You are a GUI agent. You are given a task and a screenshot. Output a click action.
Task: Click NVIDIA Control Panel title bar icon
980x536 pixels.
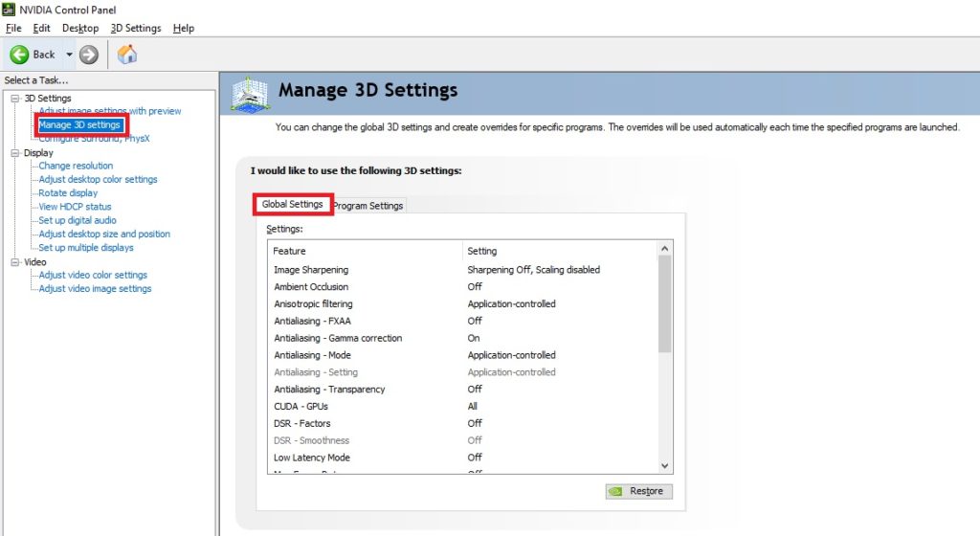click(x=9, y=10)
